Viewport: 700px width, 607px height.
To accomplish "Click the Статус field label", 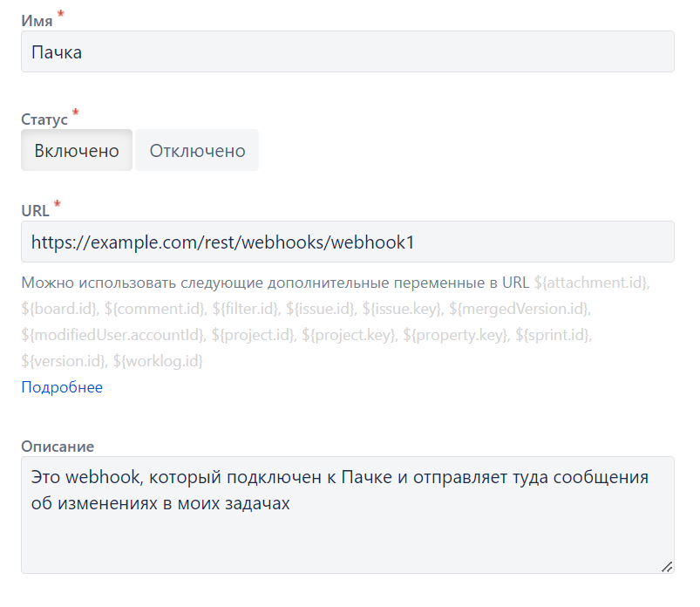I will pos(44,119).
